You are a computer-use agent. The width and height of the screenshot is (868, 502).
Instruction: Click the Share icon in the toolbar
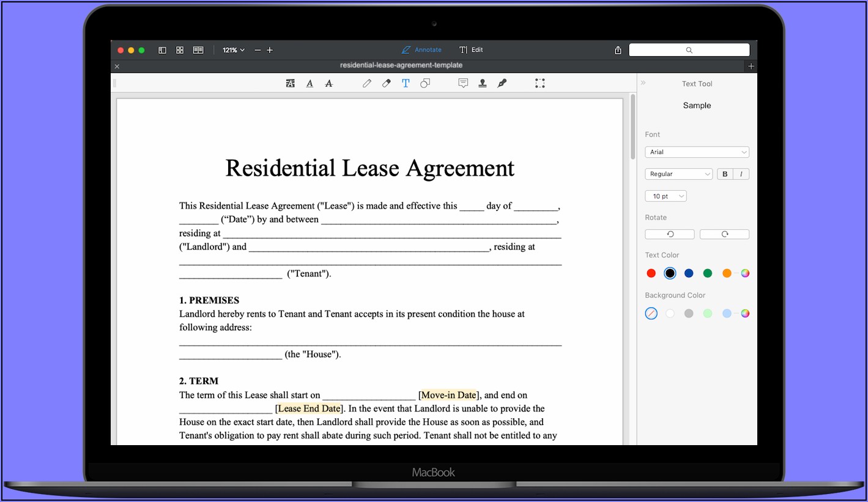tap(618, 50)
